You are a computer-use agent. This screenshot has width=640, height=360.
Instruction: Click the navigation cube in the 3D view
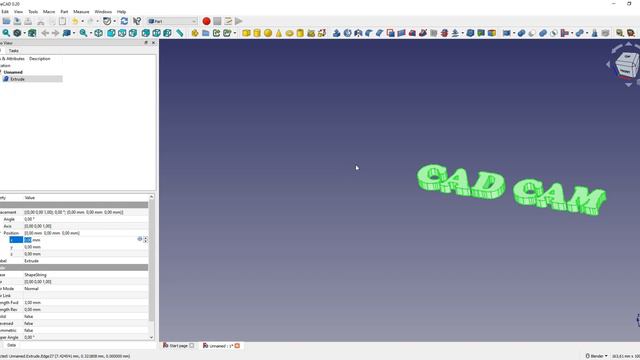coord(627,64)
